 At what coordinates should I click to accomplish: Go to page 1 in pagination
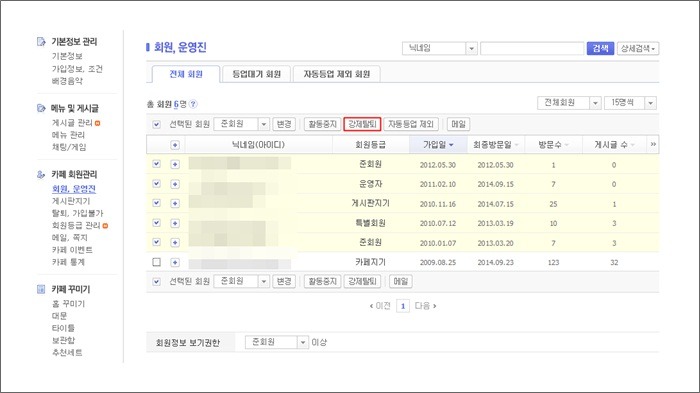click(x=403, y=306)
